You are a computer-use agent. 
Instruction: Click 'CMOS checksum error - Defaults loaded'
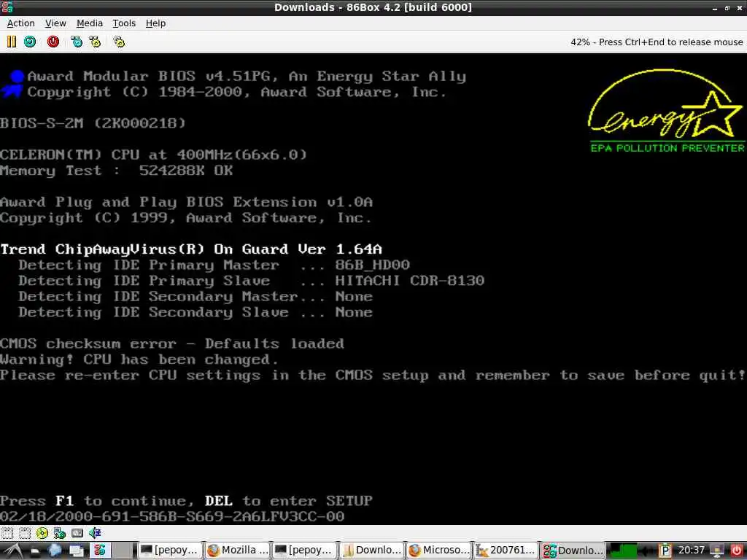tap(172, 343)
